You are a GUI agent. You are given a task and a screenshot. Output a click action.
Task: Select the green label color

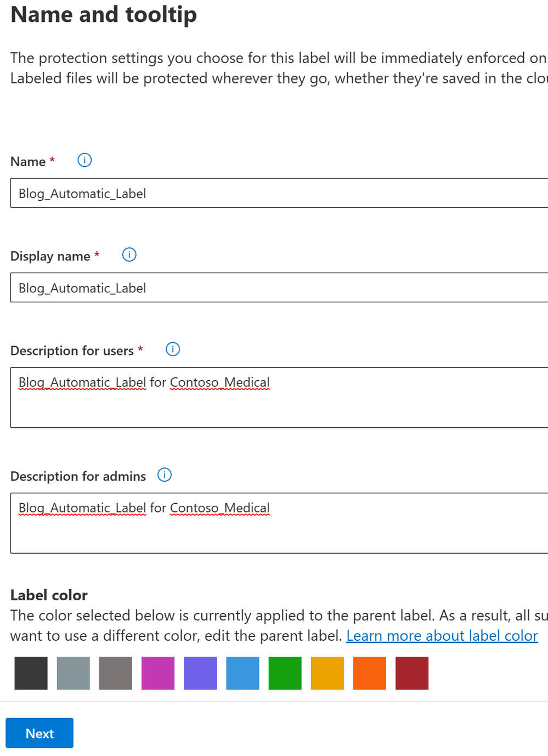click(285, 673)
